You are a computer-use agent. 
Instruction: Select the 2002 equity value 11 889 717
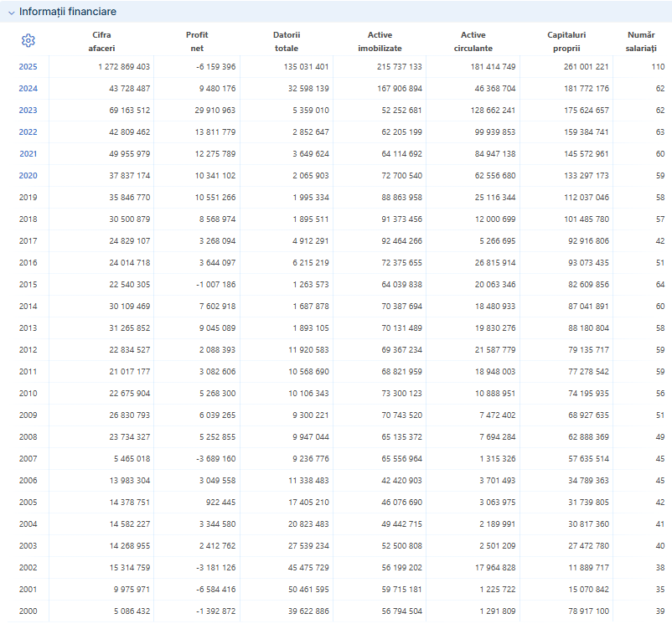pos(588,568)
